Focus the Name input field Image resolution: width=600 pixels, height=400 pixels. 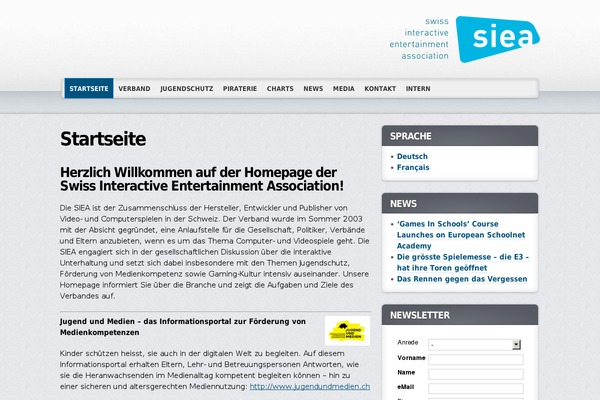476,374
